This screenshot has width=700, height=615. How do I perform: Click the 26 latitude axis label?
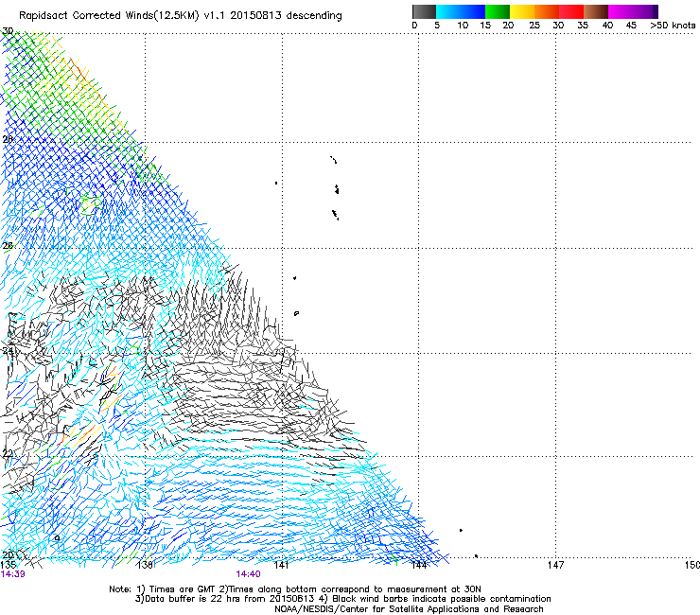(8, 246)
